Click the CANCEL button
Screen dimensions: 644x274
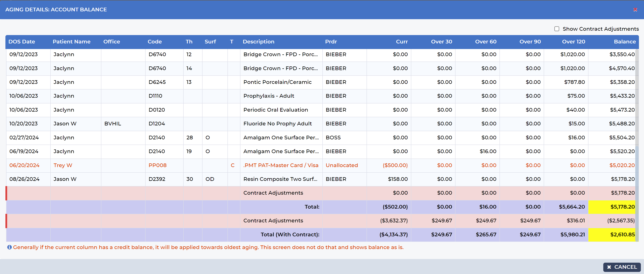[x=622, y=267]
